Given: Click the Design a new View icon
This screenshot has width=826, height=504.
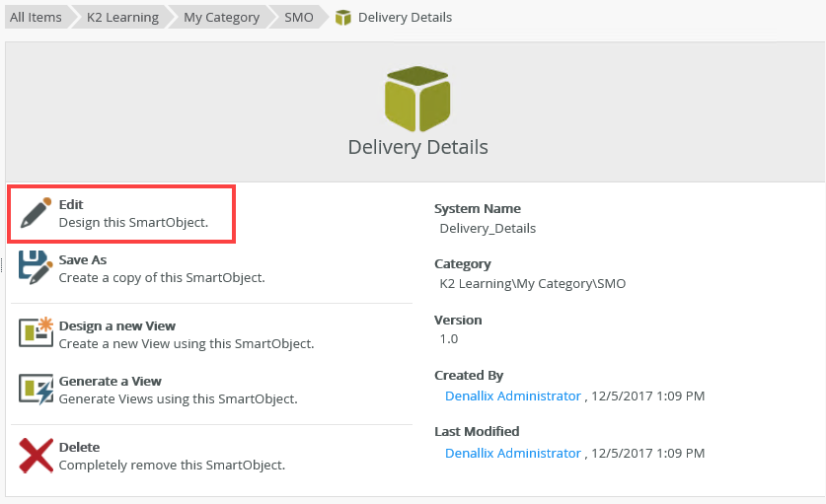Looking at the screenshot, I should (x=36, y=333).
